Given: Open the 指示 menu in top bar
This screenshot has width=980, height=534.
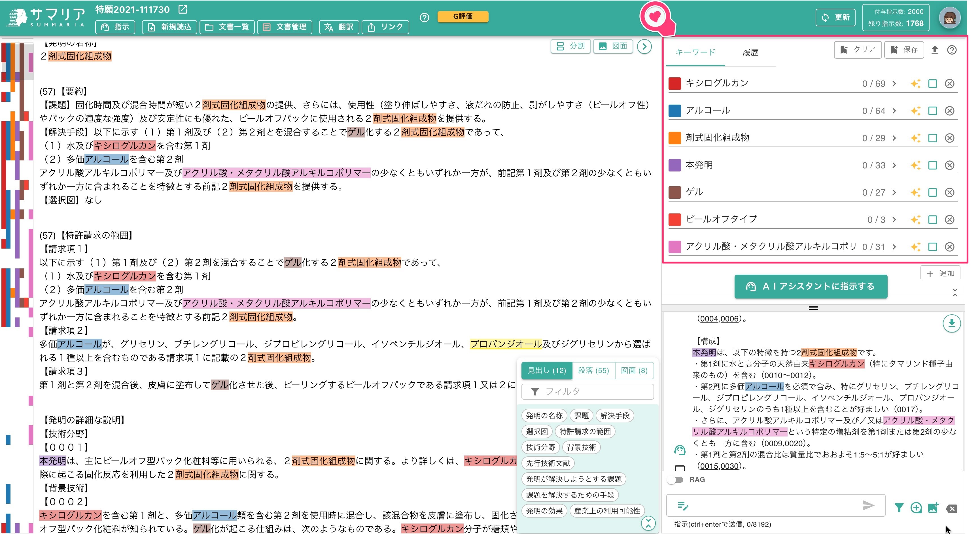Looking at the screenshot, I should (x=115, y=27).
